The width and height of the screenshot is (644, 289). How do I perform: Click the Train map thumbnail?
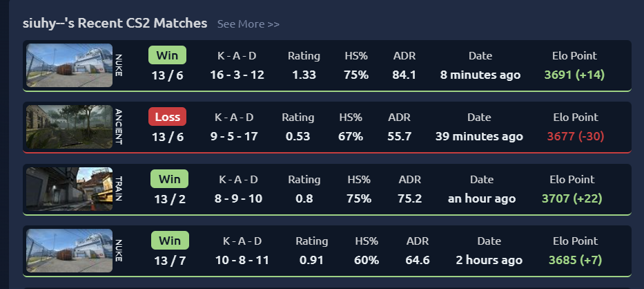point(70,189)
